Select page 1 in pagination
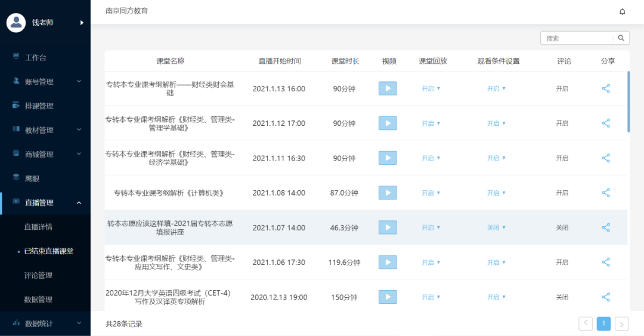Image resolution: width=644 pixels, height=336 pixels. click(x=603, y=323)
